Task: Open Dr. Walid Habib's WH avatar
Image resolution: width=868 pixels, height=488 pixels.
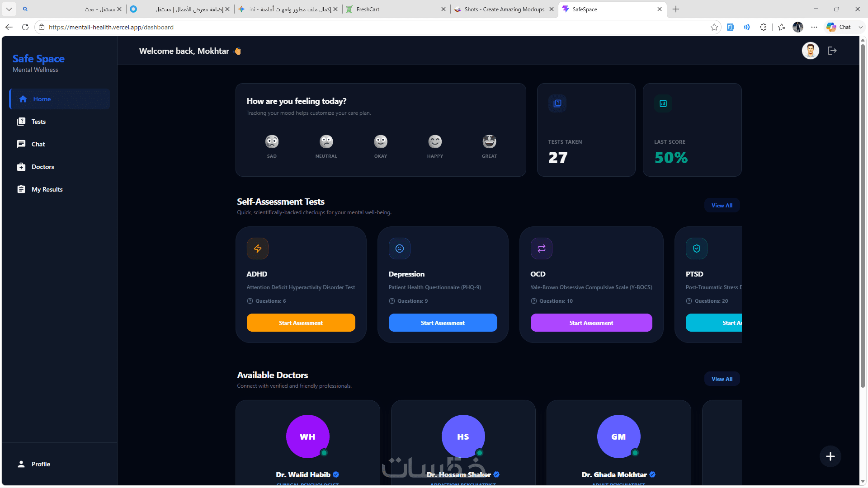Action: click(x=308, y=436)
